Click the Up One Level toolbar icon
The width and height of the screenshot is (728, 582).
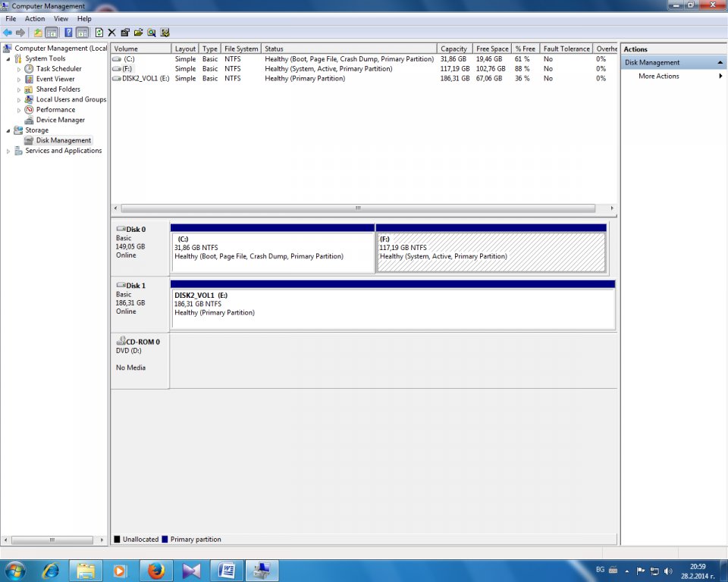coord(38,33)
